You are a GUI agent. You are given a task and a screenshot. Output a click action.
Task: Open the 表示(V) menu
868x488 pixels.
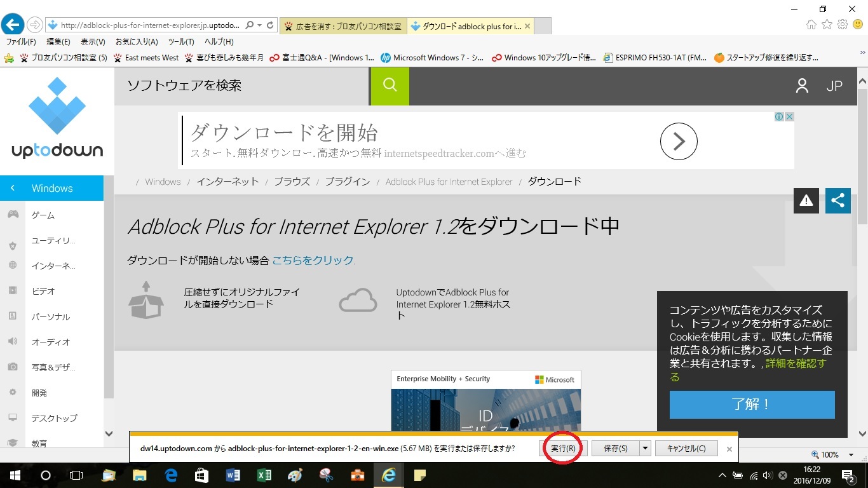coord(93,42)
